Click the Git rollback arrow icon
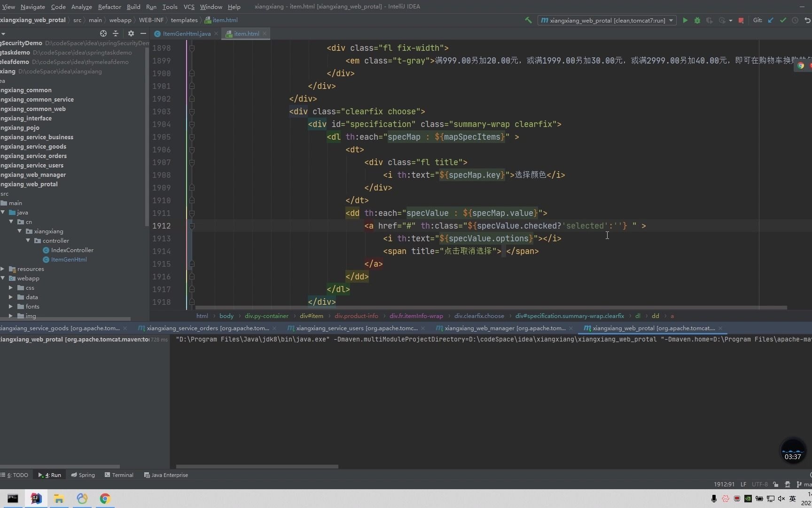This screenshot has width=812, height=508. click(807, 20)
